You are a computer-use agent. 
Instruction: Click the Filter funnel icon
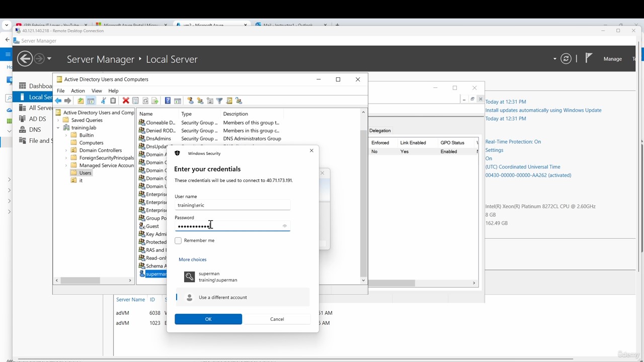click(219, 101)
